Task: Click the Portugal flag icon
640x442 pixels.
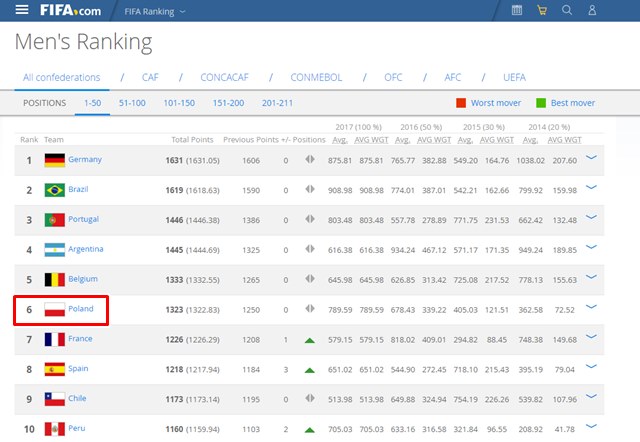Action: tap(55, 220)
